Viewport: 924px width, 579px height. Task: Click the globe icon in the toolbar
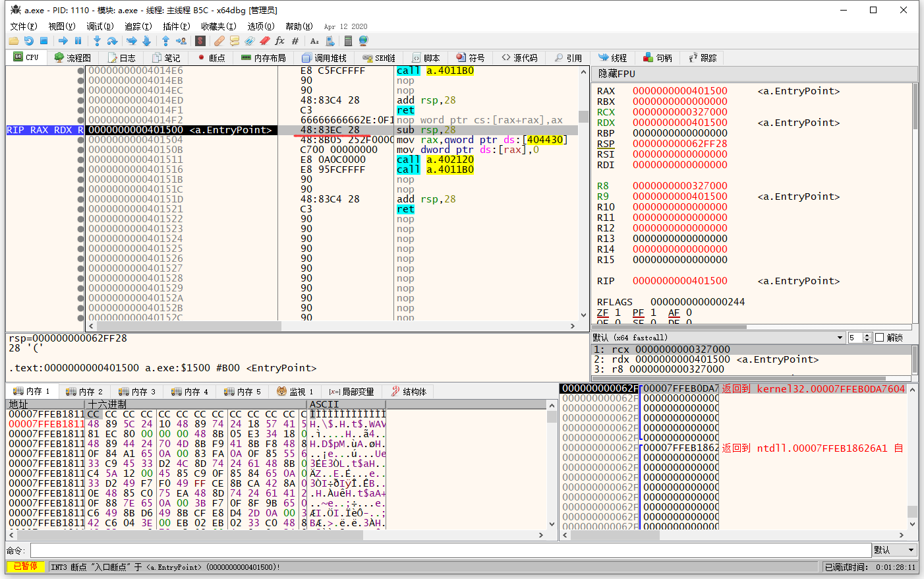(363, 41)
